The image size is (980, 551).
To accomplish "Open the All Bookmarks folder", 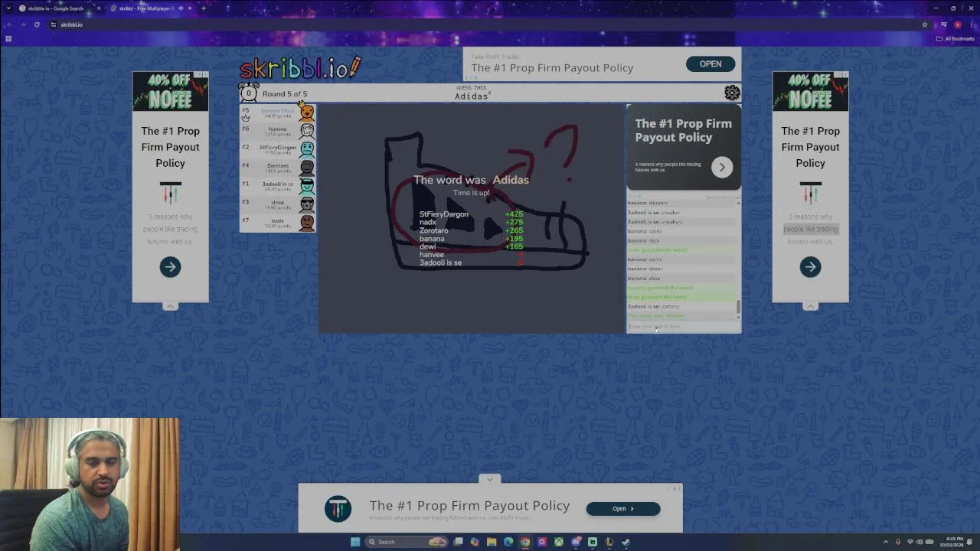I will 956,38.
